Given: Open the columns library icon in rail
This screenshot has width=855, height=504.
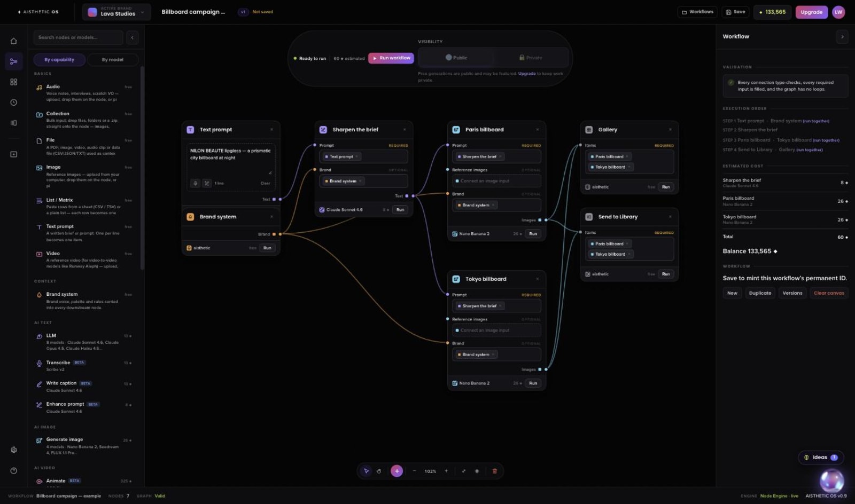Looking at the screenshot, I should point(13,123).
